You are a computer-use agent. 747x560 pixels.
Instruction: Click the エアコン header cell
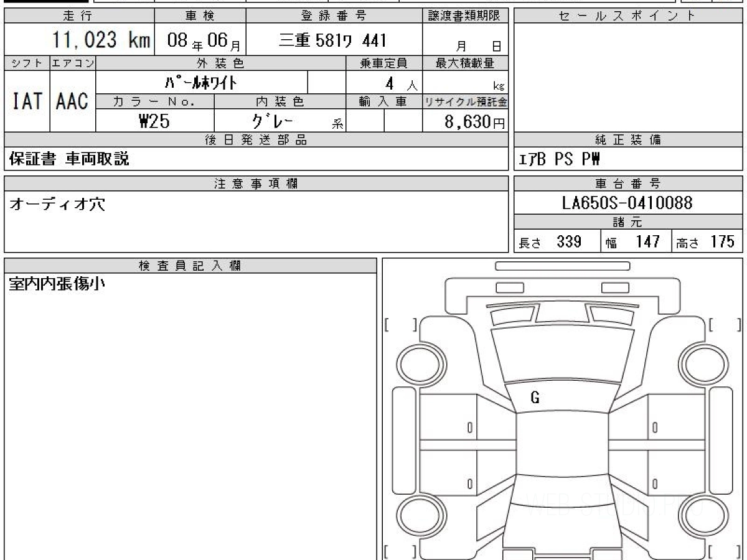point(73,63)
